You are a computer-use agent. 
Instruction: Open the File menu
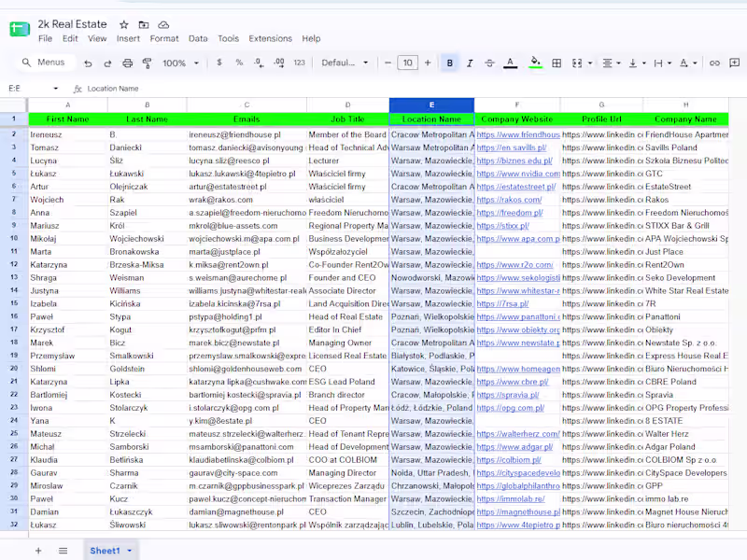click(45, 38)
